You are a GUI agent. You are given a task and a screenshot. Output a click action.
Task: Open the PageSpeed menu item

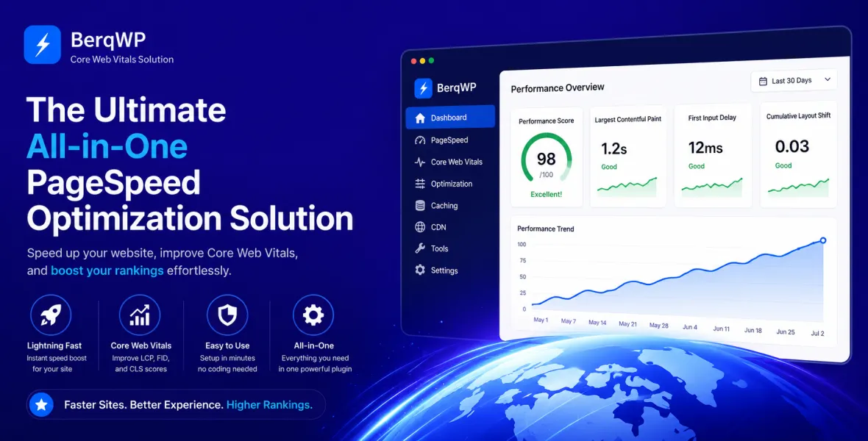click(x=449, y=140)
